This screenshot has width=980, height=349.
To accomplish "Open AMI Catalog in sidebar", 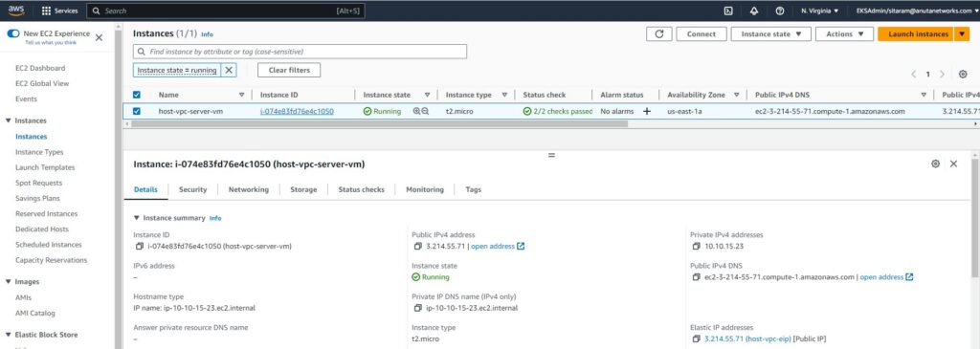I will (35, 313).
